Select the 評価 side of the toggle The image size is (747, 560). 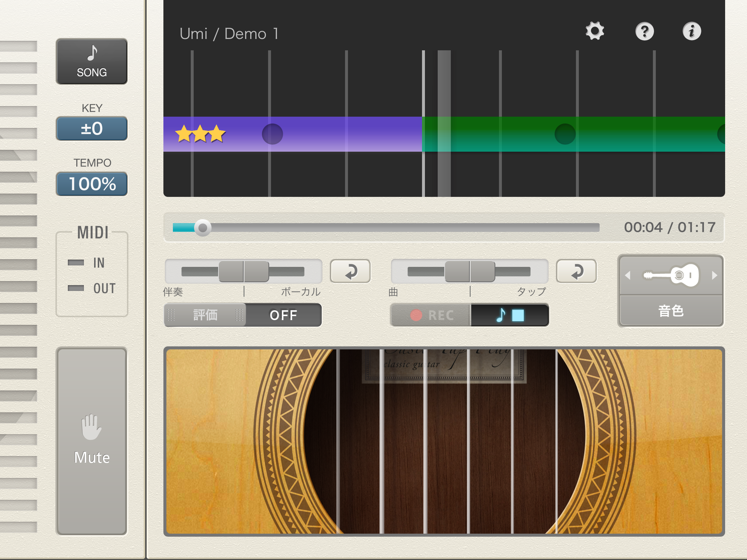205,315
